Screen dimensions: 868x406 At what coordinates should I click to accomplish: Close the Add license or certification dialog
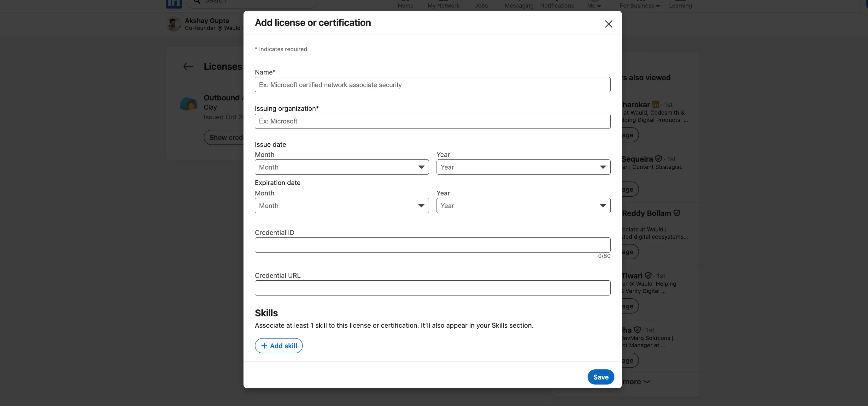pos(608,24)
